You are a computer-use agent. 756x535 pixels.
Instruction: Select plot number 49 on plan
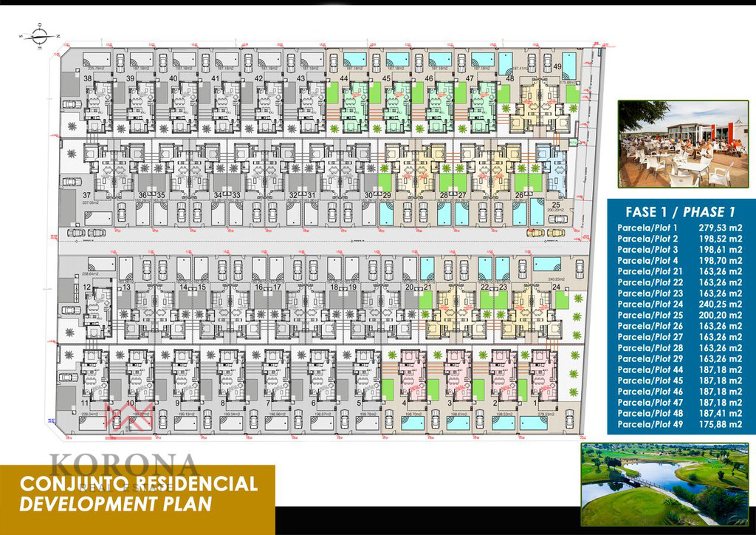pos(557,67)
